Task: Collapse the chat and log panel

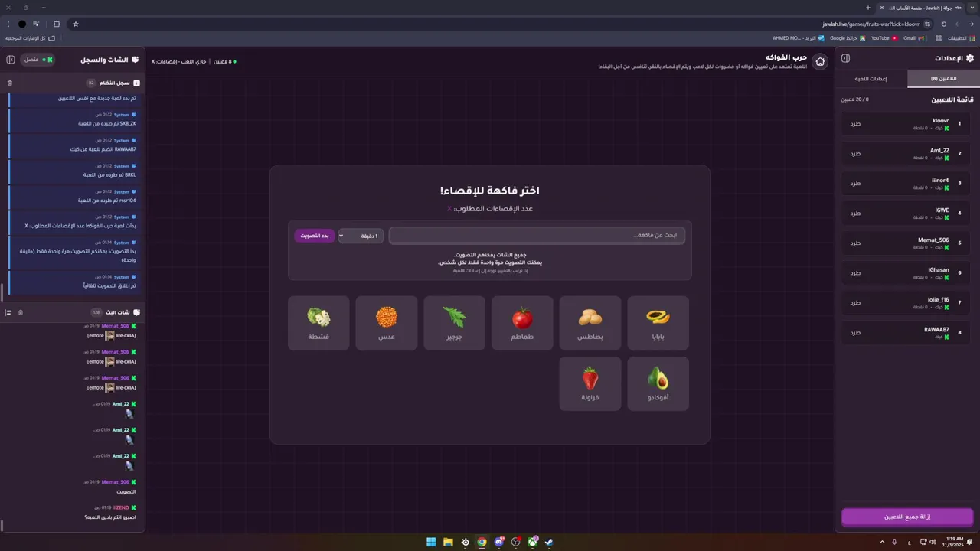Action: 11,59
